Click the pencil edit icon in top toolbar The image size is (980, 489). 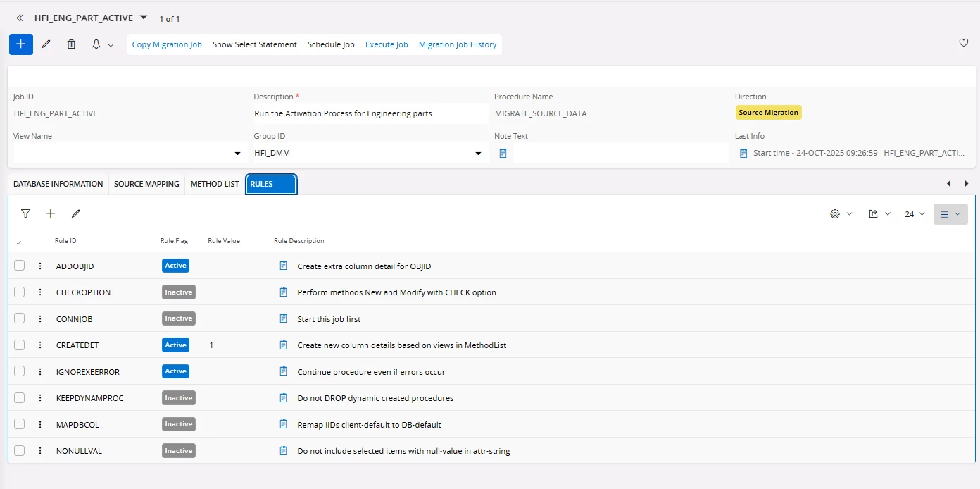coord(46,44)
